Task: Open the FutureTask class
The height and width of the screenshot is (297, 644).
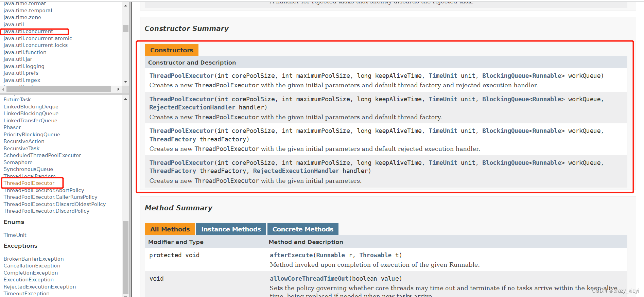Action: (17, 100)
